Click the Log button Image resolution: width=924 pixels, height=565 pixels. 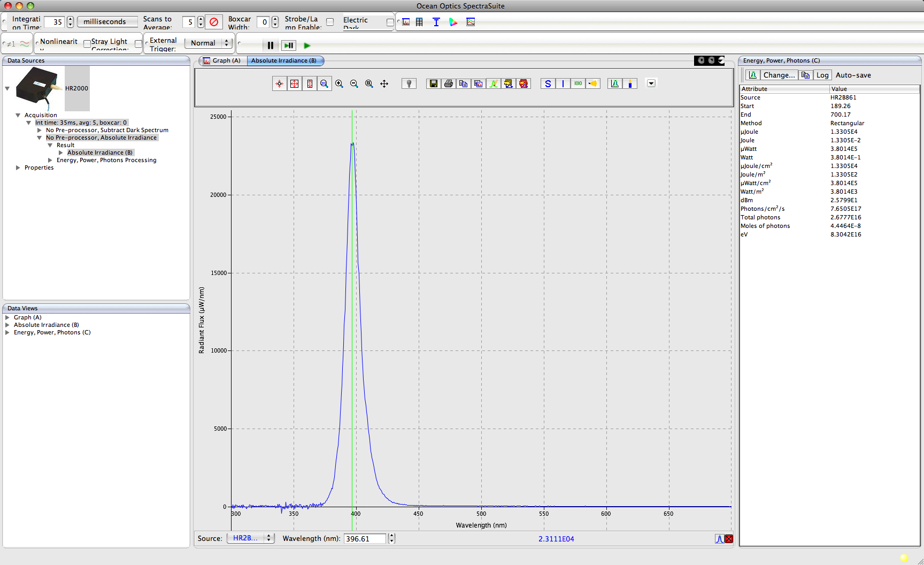822,75
